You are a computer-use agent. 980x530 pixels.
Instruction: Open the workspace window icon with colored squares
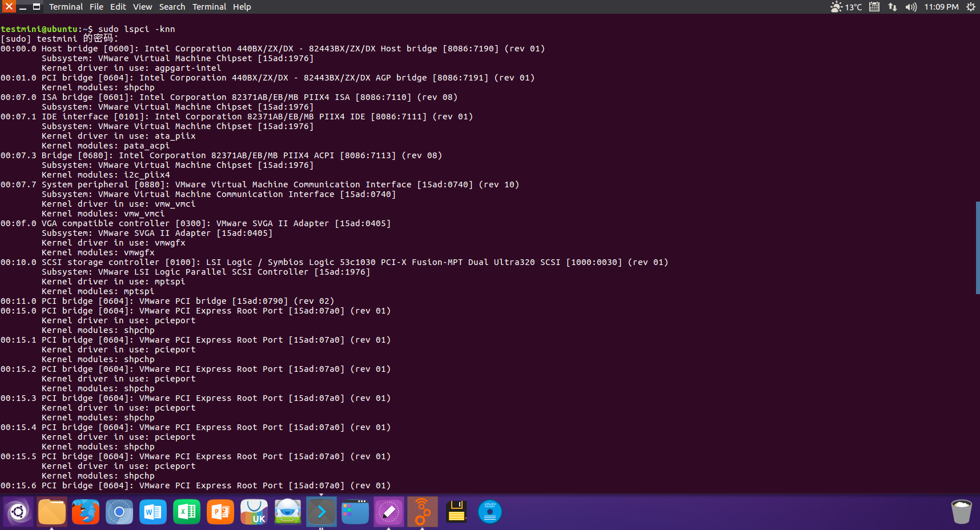click(355, 512)
